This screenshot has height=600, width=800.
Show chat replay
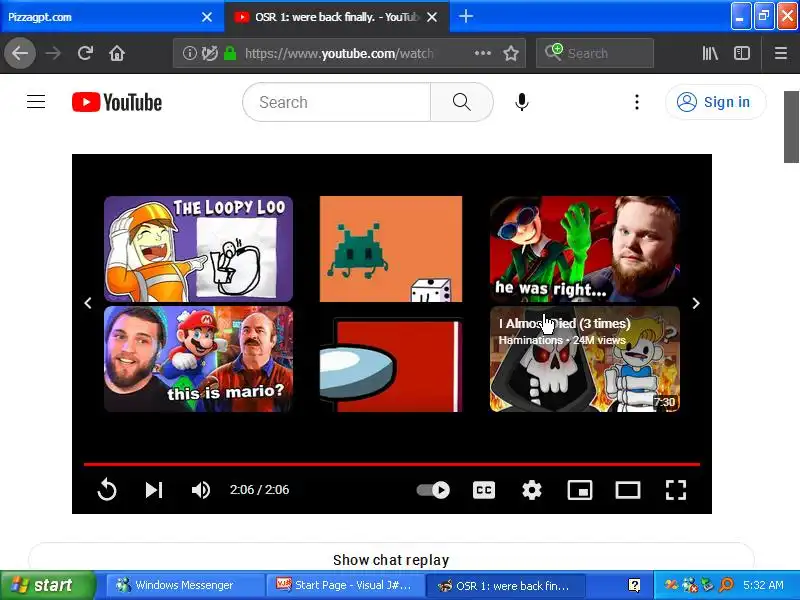click(x=391, y=560)
